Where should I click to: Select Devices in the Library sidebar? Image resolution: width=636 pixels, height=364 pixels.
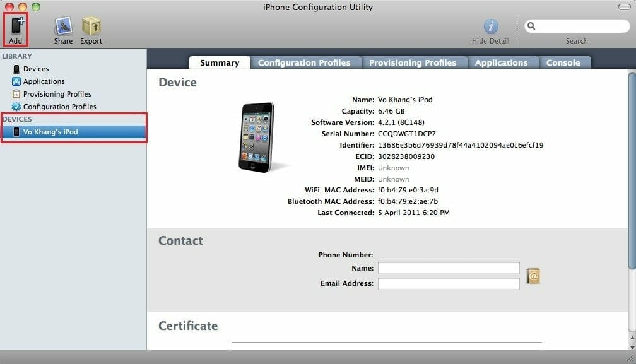[x=35, y=69]
